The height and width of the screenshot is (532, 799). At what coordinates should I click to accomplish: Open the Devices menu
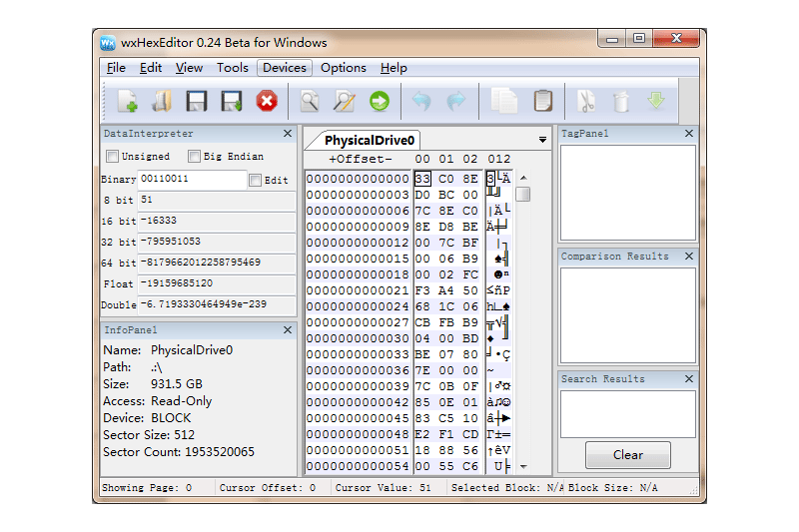(x=285, y=68)
